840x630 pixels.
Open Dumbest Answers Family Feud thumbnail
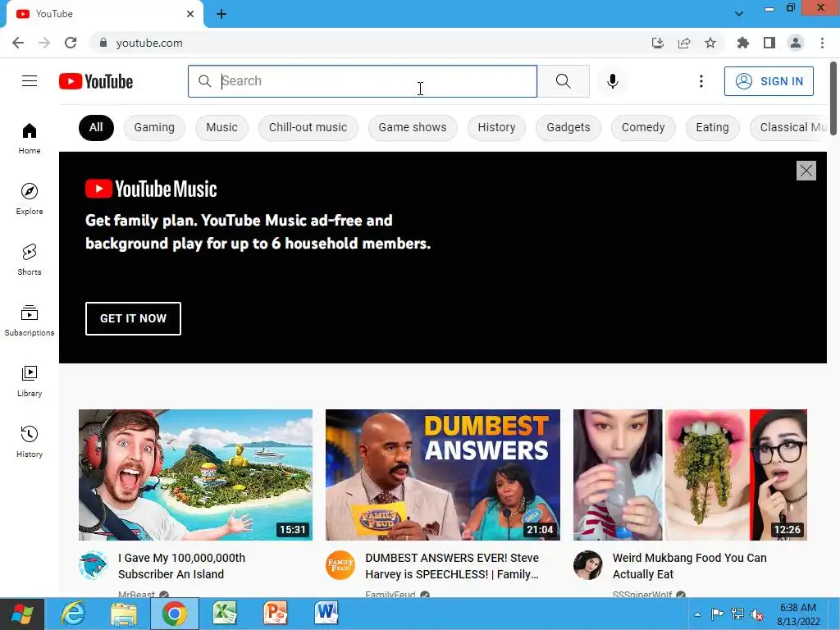point(442,475)
